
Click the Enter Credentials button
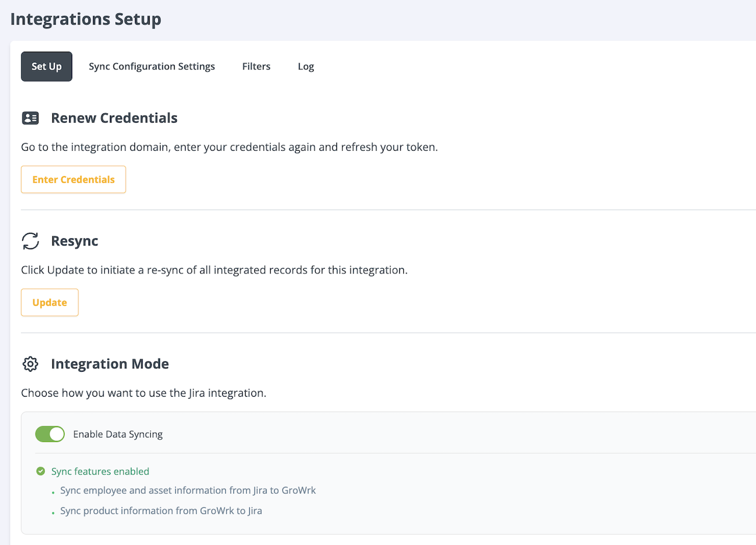tap(73, 179)
